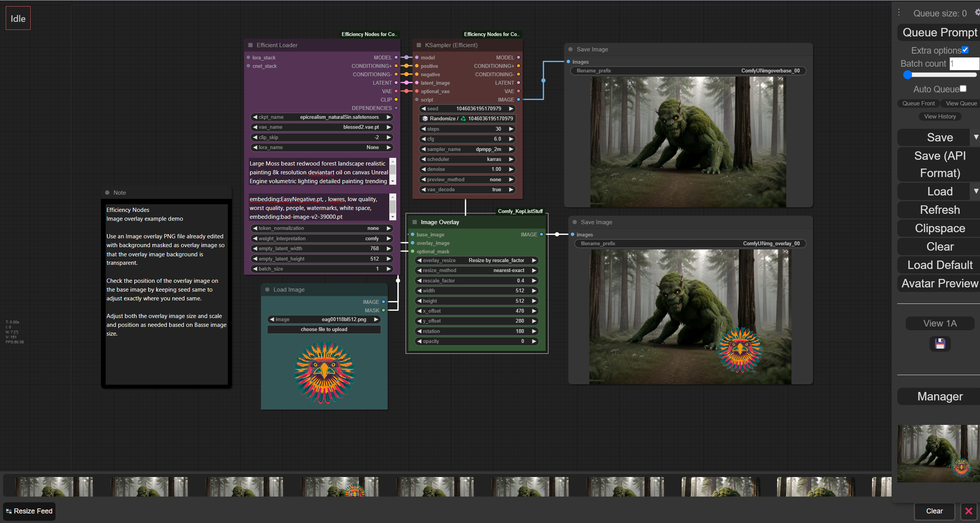Click the Queue Prompt button
The image size is (980, 523).
(939, 33)
